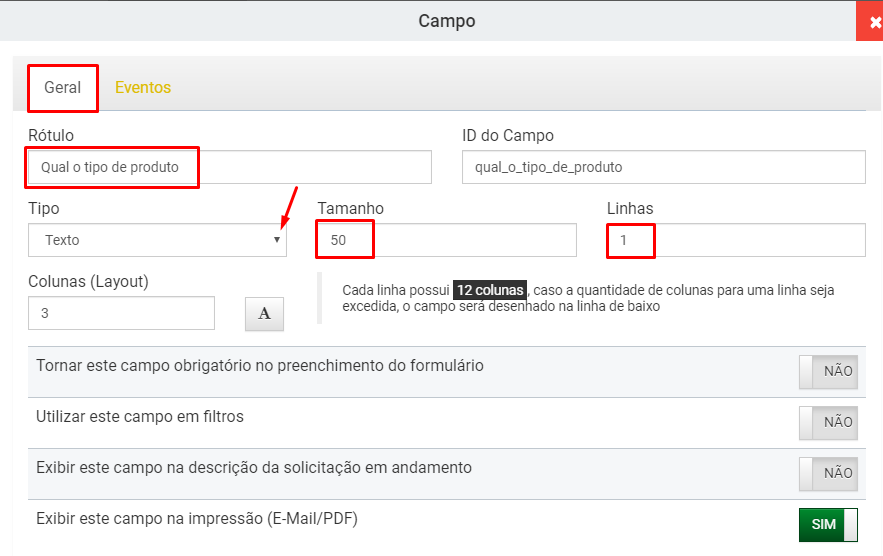Click the 'Rótulo' field label

coord(51,135)
